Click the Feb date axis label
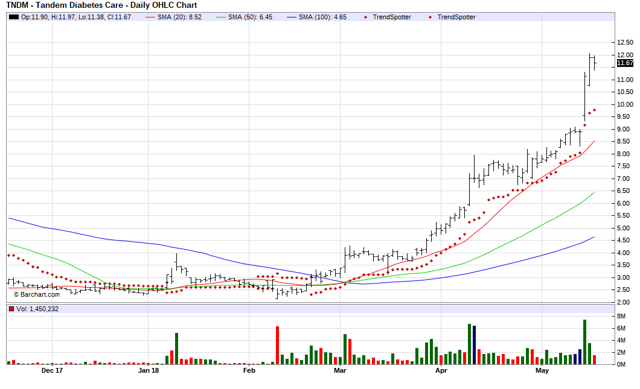 pyautogui.click(x=249, y=371)
